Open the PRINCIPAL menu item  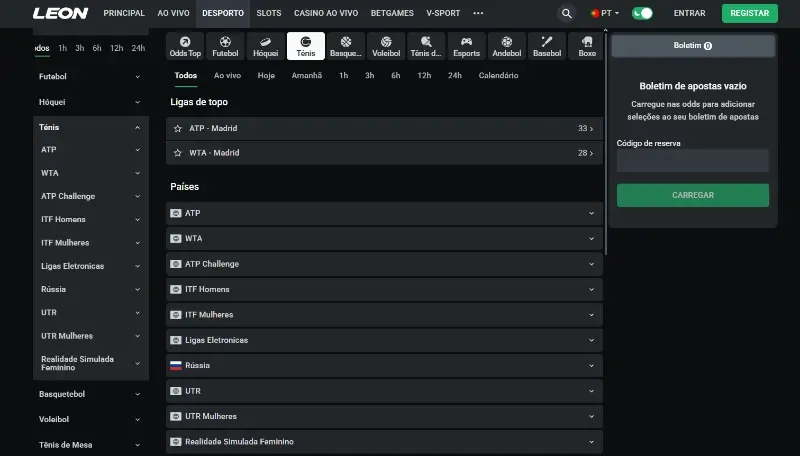pos(124,13)
